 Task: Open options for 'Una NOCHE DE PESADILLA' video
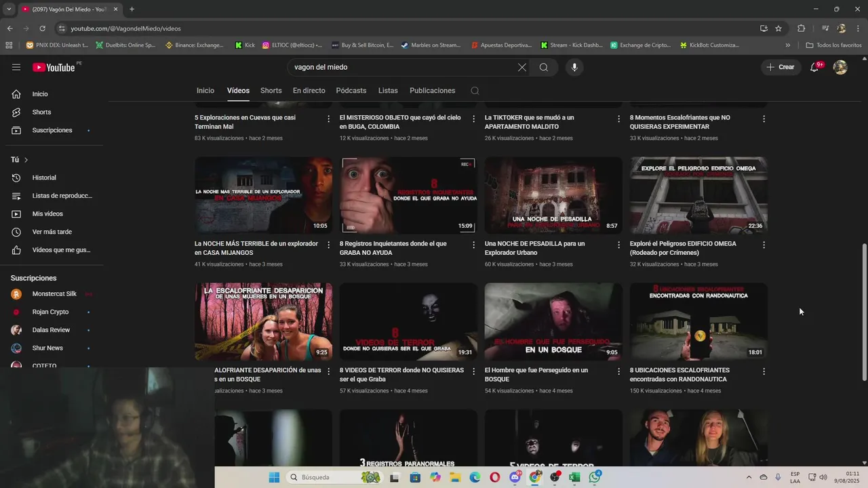618,245
